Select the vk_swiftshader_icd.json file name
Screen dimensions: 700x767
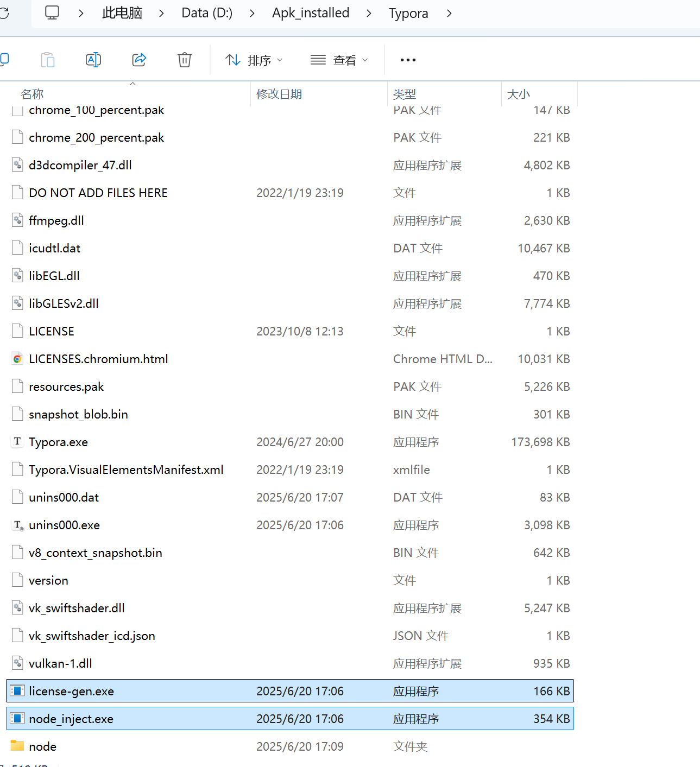(92, 636)
